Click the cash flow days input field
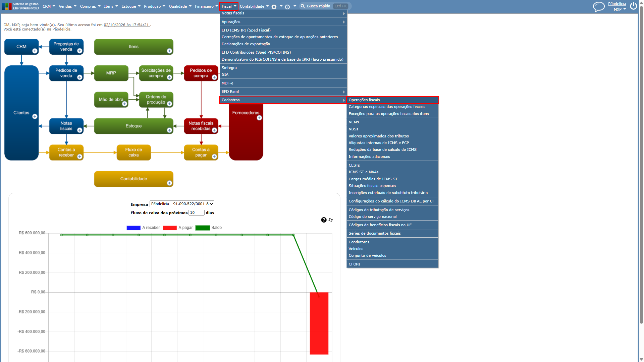Viewport: 644px width, 362px height. [197, 213]
